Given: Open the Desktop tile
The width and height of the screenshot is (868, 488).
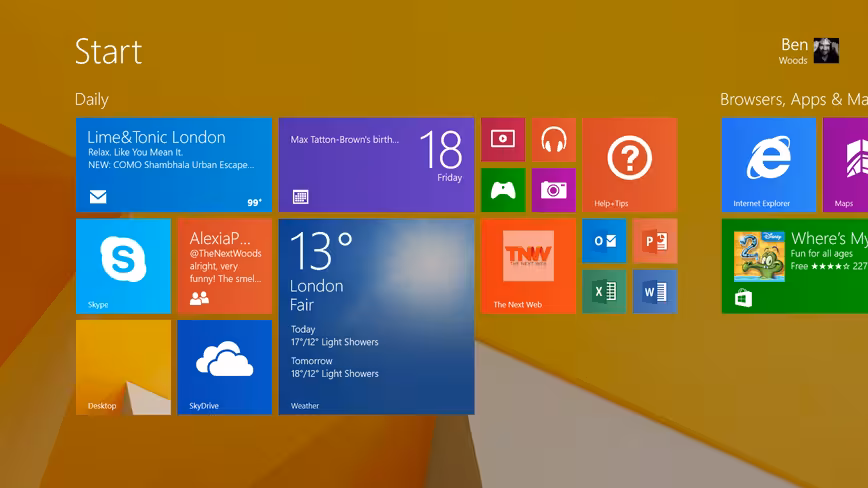Looking at the screenshot, I should pyautogui.click(x=123, y=367).
